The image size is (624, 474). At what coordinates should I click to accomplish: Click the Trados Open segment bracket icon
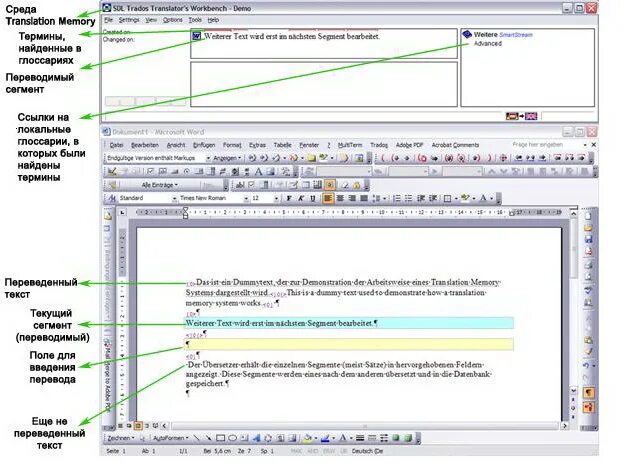[x=383, y=158]
